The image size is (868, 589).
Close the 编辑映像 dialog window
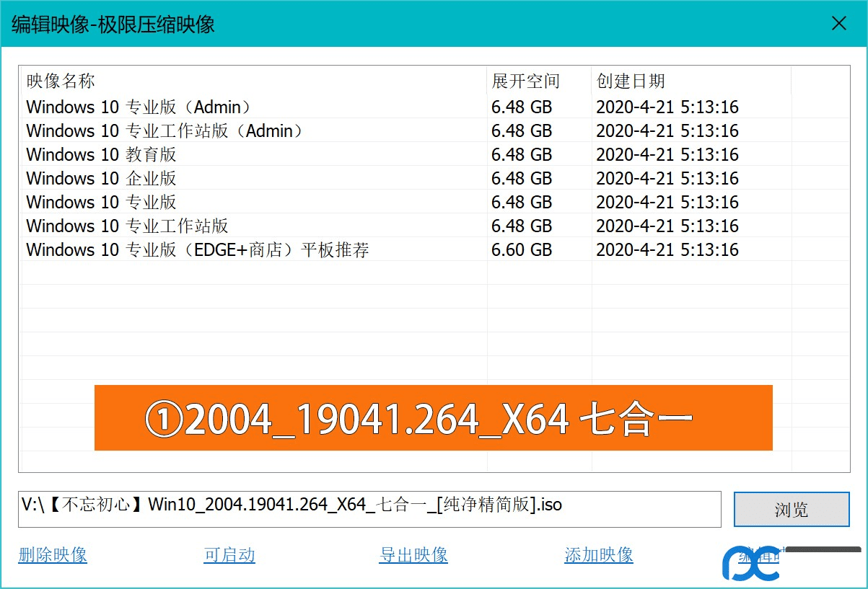[839, 24]
